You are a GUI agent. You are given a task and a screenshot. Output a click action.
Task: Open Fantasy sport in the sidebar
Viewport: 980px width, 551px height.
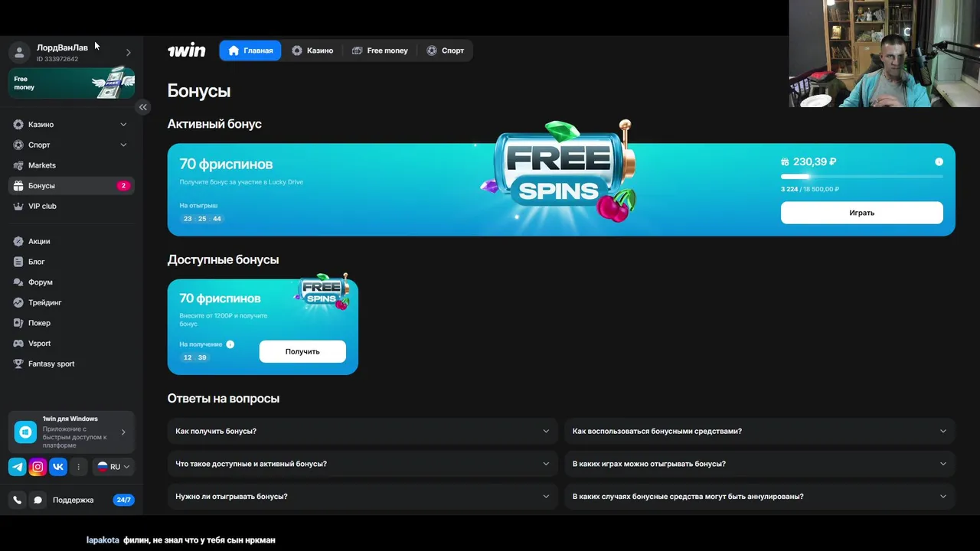[51, 364]
